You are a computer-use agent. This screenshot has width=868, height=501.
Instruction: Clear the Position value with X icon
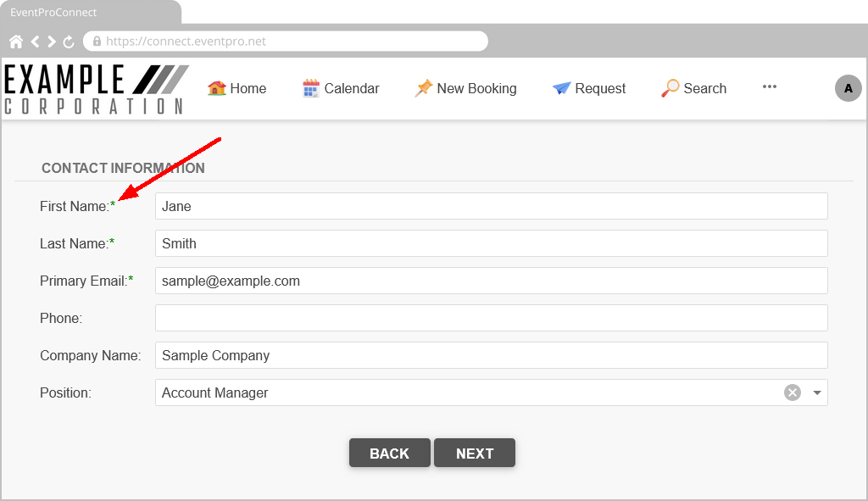point(793,392)
